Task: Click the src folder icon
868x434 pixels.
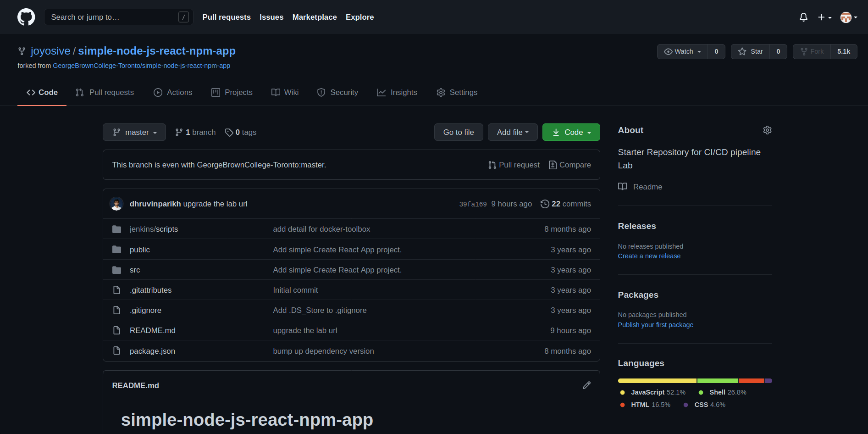Action: (x=117, y=270)
